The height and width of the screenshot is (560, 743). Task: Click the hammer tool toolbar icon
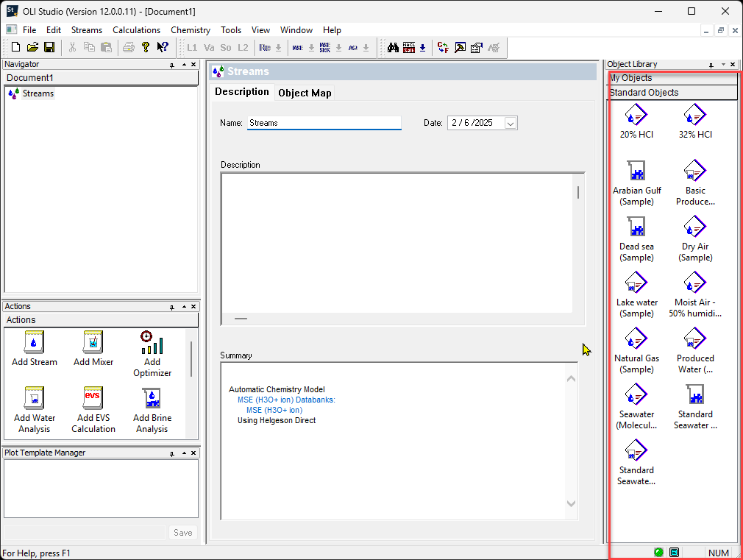click(460, 47)
